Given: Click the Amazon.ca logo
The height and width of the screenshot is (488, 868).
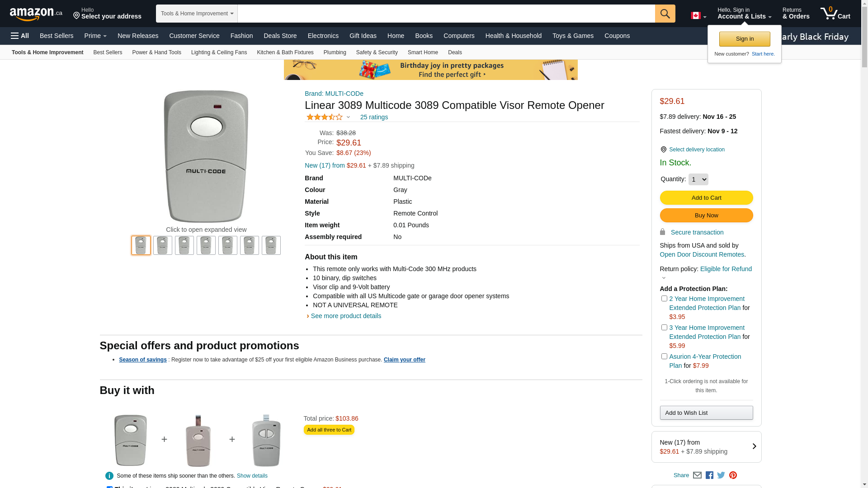Looking at the screenshot, I should coord(36,14).
